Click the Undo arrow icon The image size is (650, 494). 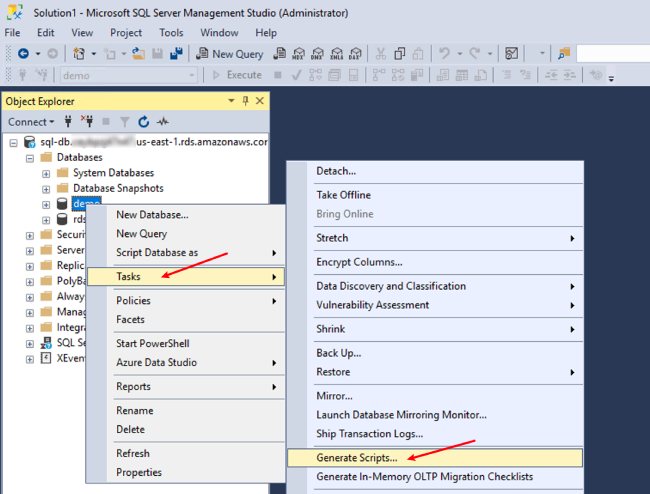pos(444,53)
